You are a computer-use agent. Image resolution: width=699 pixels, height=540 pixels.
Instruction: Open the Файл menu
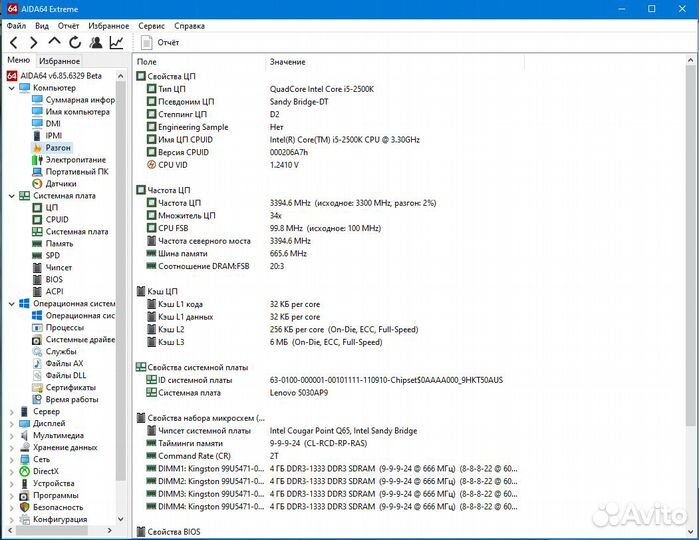pyautogui.click(x=16, y=26)
